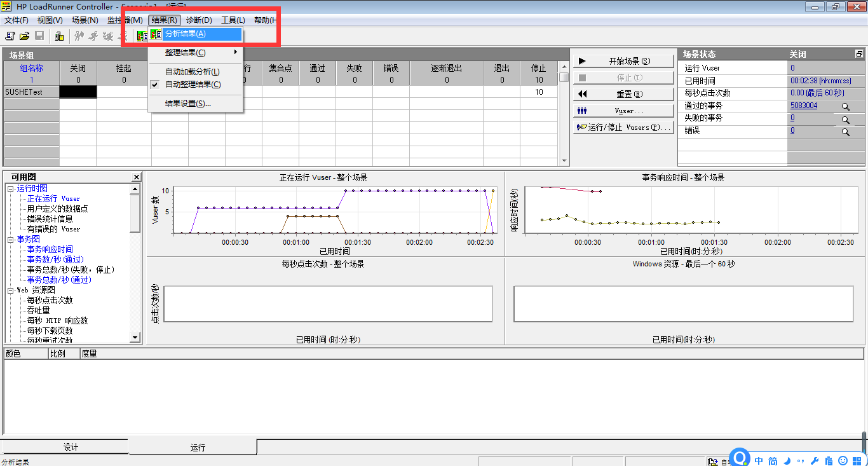Click the 正在运行 Vuser graph pane
868x466 pixels.
(324, 213)
